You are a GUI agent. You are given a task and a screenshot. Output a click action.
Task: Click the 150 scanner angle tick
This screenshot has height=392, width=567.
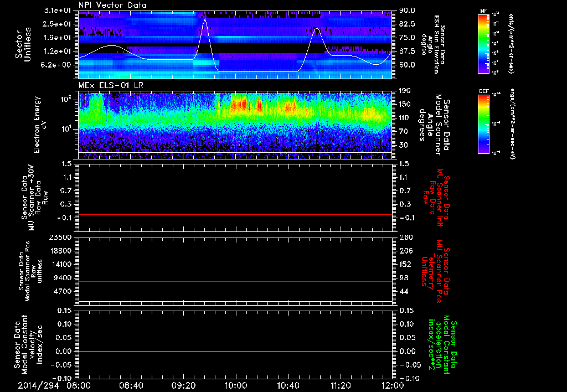pyautogui.click(x=405, y=105)
